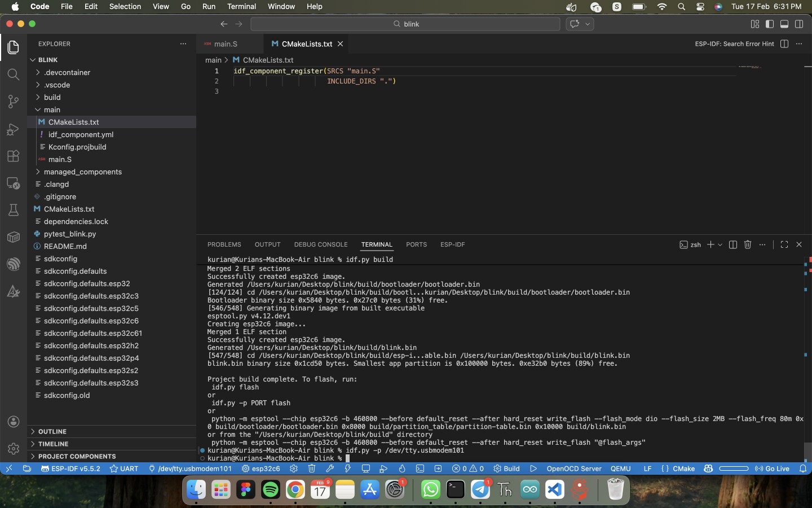
Task: Open notifications bell in status bar
Action: tap(803, 468)
